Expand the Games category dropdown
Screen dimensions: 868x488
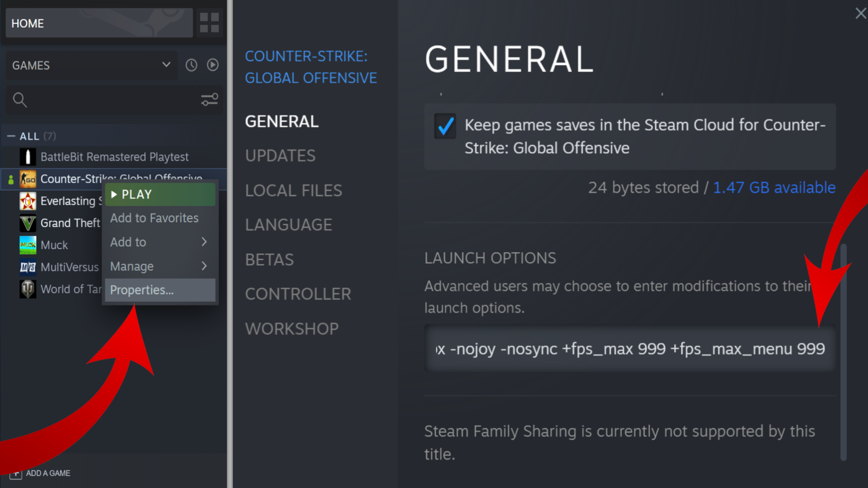[166, 65]
